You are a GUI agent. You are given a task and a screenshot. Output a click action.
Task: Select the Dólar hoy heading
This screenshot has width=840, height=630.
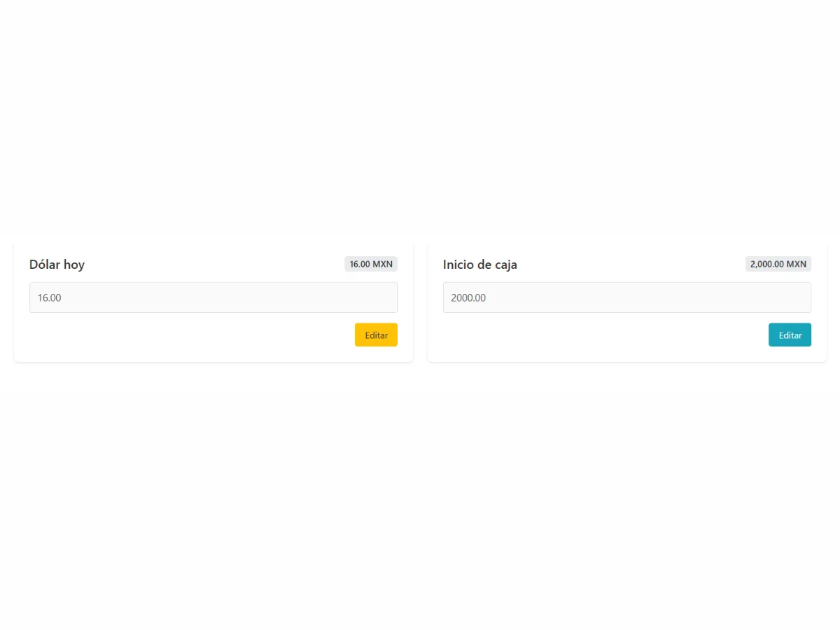coord(57,265)
